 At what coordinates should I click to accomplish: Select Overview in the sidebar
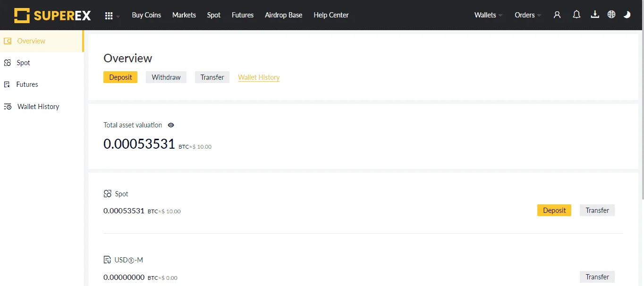[x=42, y=41]
